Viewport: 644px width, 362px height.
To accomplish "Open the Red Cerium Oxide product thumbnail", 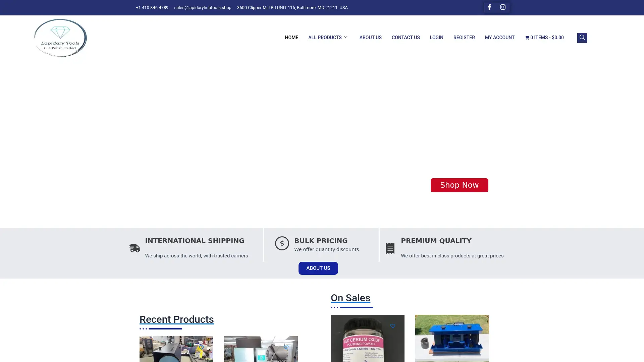I will click(367, 339).
